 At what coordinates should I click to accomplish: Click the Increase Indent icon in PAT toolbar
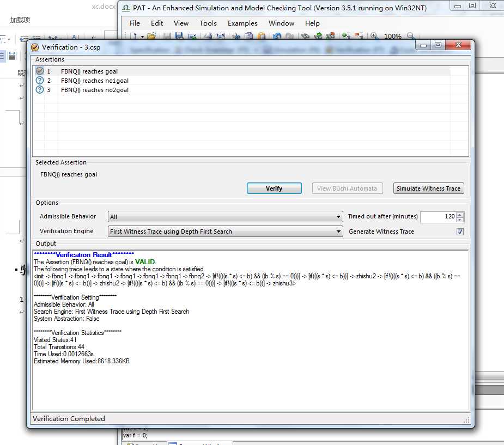pyautogui.click(x=347, y=36)
